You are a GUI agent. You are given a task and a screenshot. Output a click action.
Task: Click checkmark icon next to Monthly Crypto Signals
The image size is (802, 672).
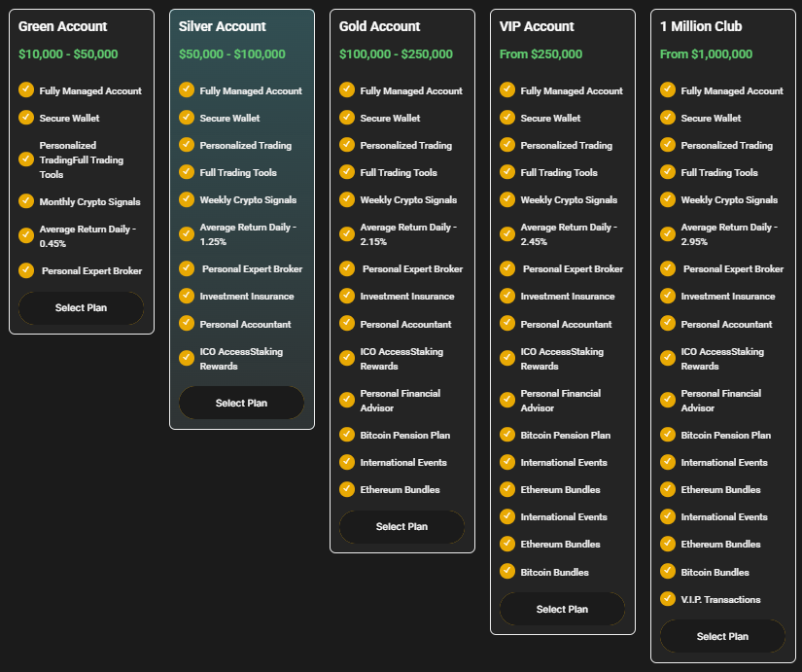pos(26,201)
